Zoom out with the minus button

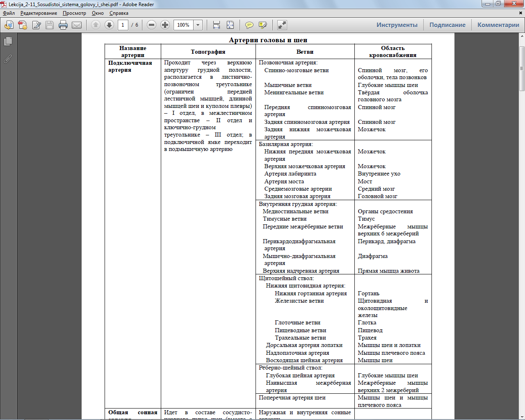click(x=151, y=25)
